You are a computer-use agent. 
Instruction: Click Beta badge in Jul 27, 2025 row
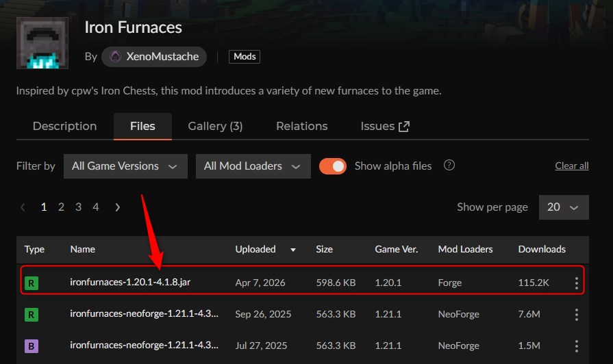pyautogui.click(x=32, y=346)
